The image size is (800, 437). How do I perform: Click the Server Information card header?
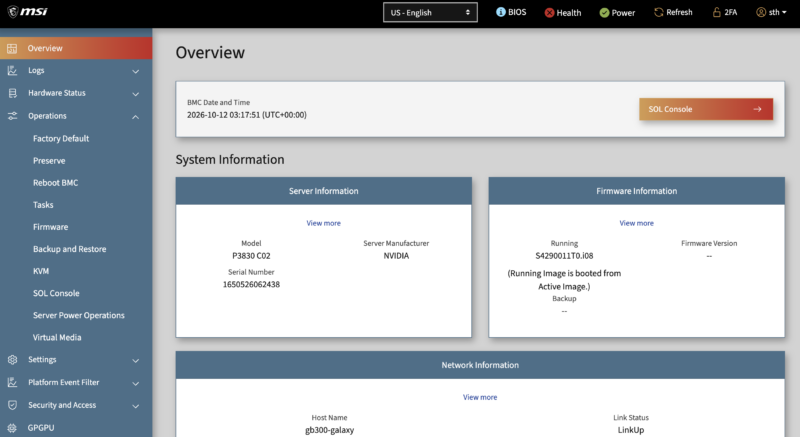[x=323, y=191]
